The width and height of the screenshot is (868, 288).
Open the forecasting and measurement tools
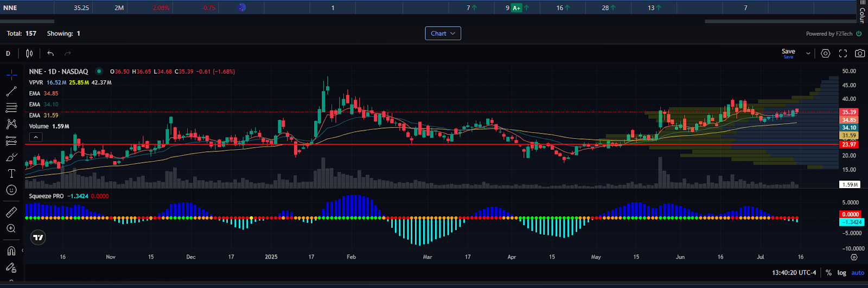point(11,141)
